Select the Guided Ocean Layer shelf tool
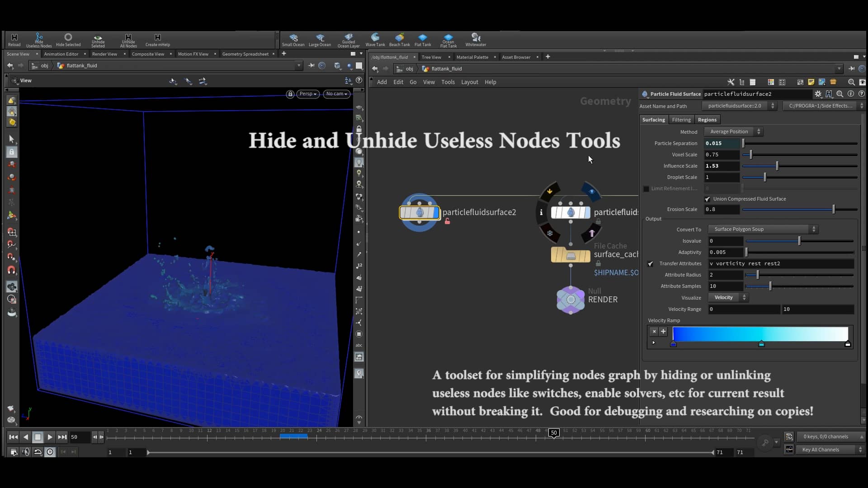Viewport: 868px width, 488px height. [x=349, y=39]
